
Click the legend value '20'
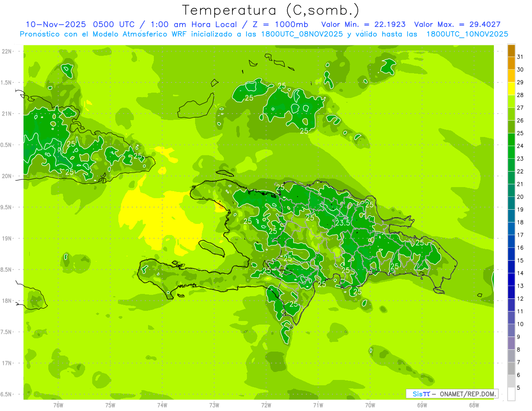[x=520, y=197]
